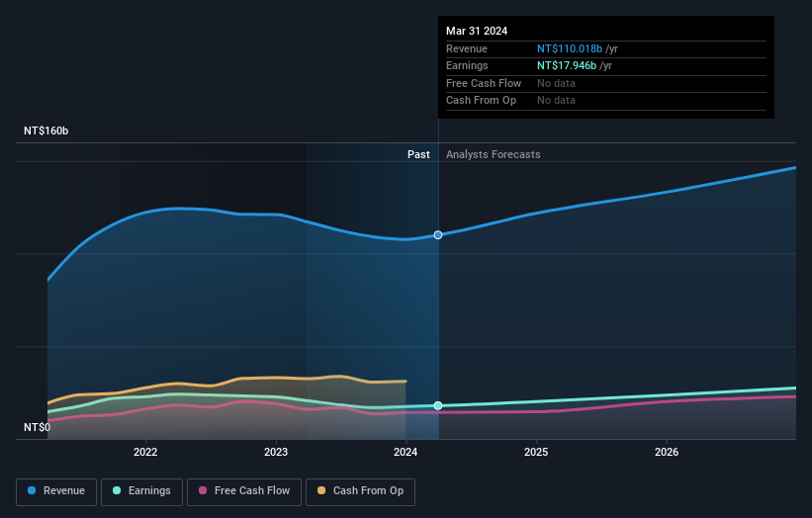The height and width of the screenshot is (518, 812).
Task: Click the Cash From Op label in the tooltip
Action: 481,101
